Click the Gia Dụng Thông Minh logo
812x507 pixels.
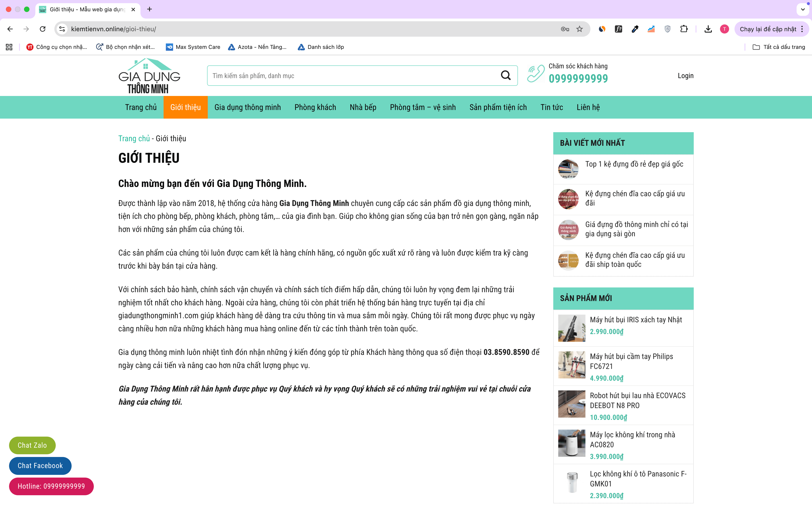tap(149, 76)
